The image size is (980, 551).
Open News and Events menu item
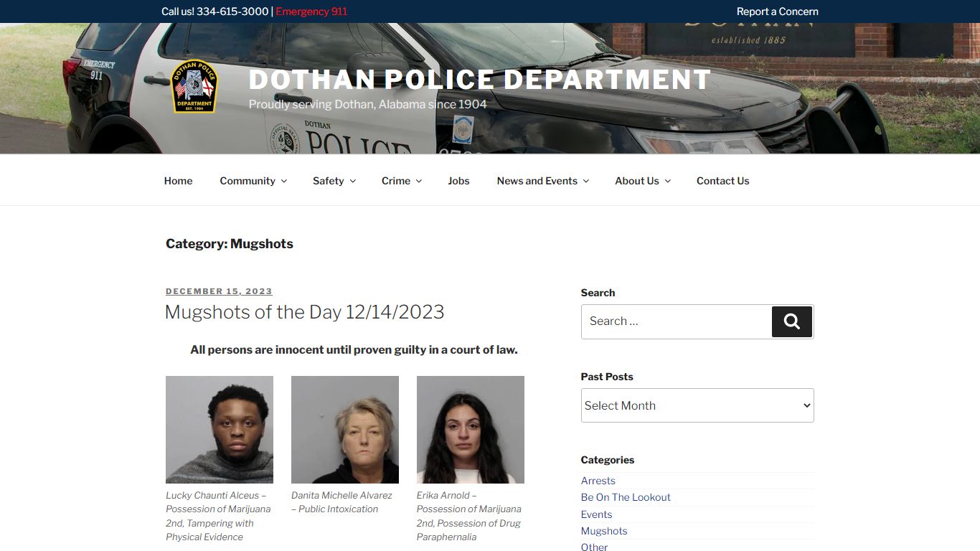[x=537, y=181]
